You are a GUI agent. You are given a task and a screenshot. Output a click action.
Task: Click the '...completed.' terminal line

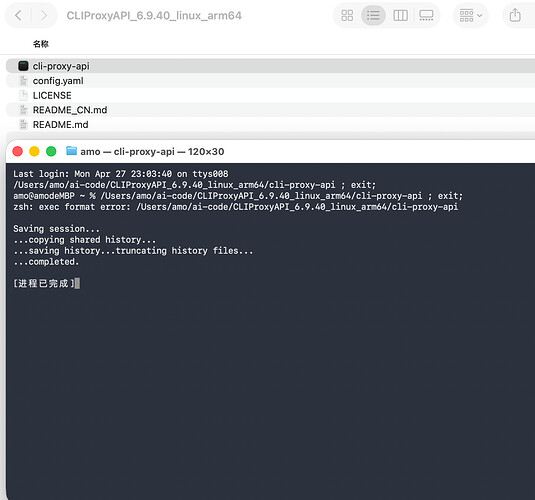pyautogui.click(x=46, y=262)
